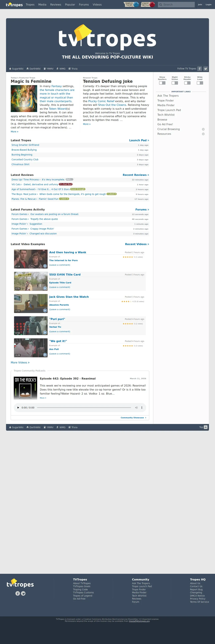Open the Abusive Parents example link
This screenshot has width=215, height=644.
pyautogui.click(x=59, y=305)
